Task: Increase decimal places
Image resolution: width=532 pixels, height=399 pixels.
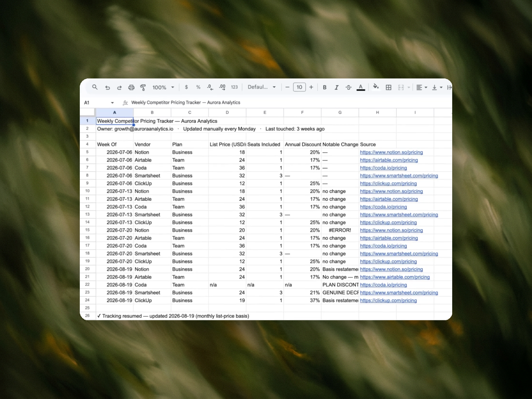Action: (x=222, y=87)
